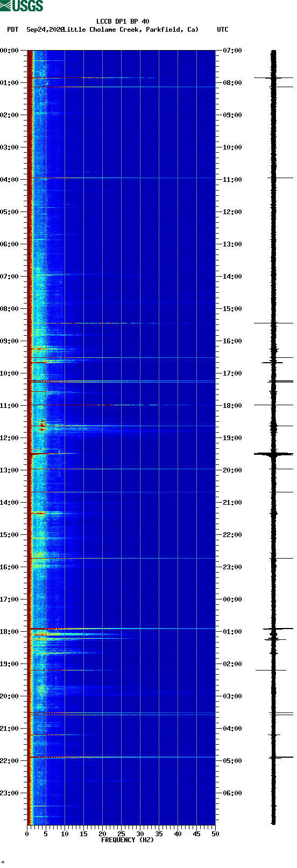Image resolution: width=297 pixels, height=868 pixels.
Task: Click the PDT 06:00 time label
Action: tap(10, 244)
